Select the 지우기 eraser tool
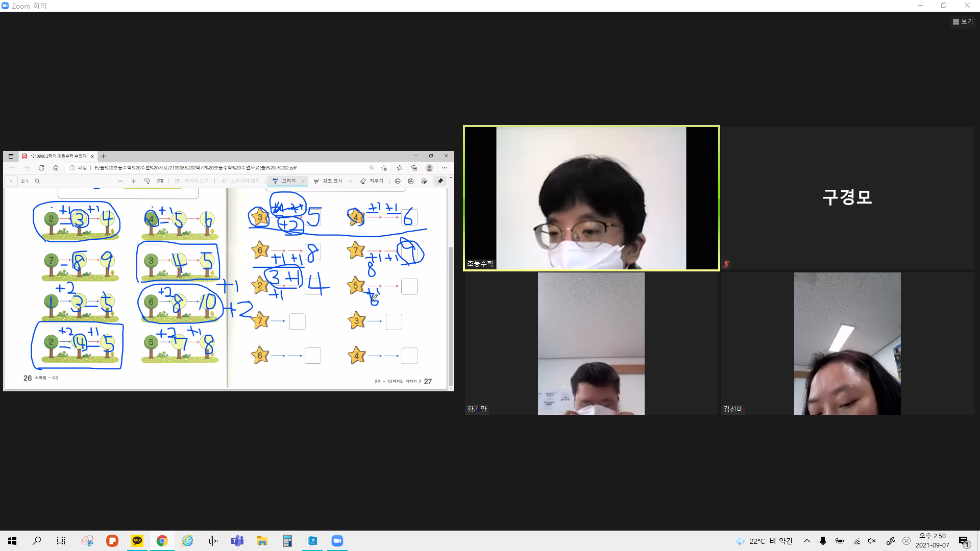The height and width of the screenshot is (551, 980). click(372, 181)
